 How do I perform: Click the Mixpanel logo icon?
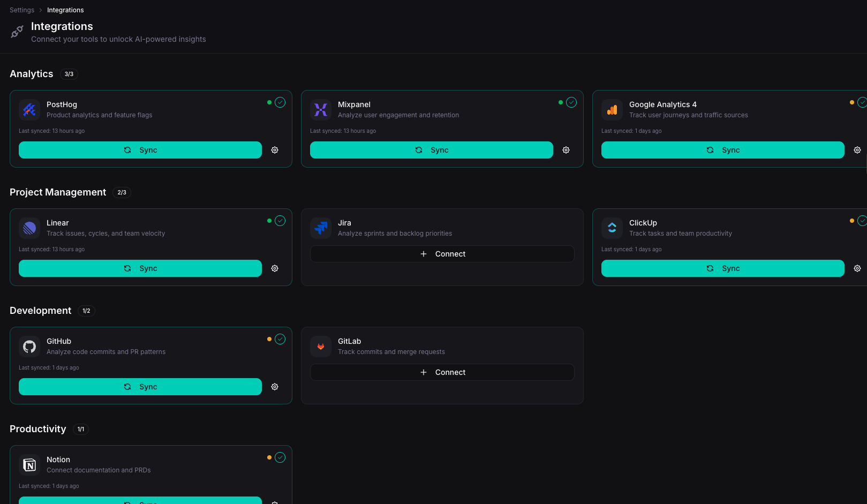click(x=321, y=110)
